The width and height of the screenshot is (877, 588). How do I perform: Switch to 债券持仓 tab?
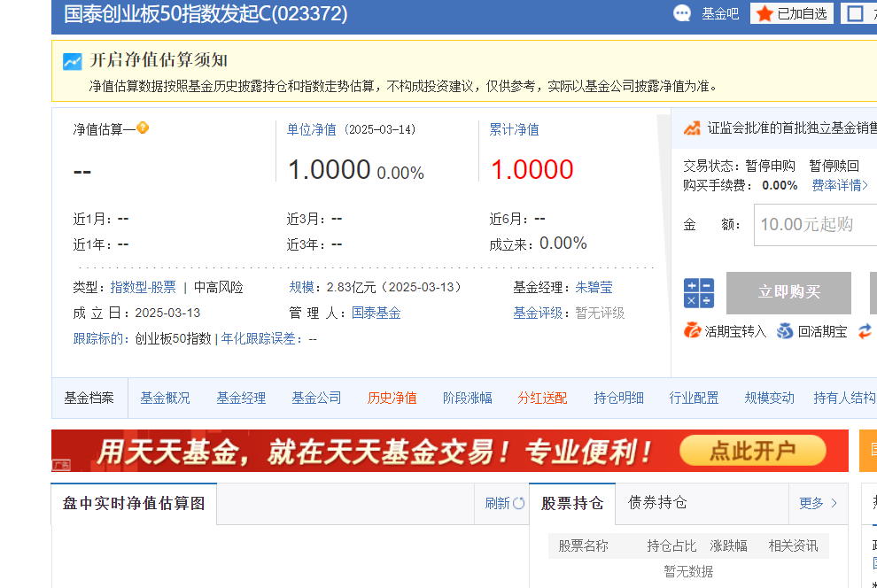[657, 503]
